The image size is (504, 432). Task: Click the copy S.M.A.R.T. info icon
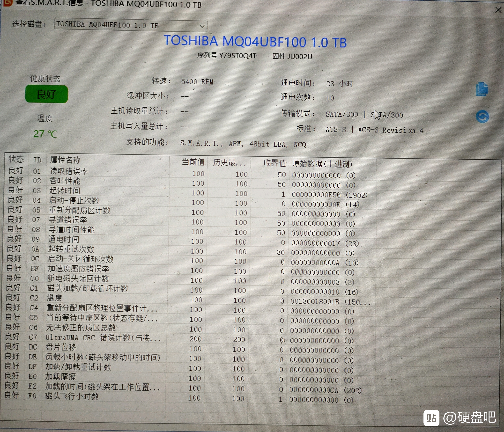[x=482, y=89]
